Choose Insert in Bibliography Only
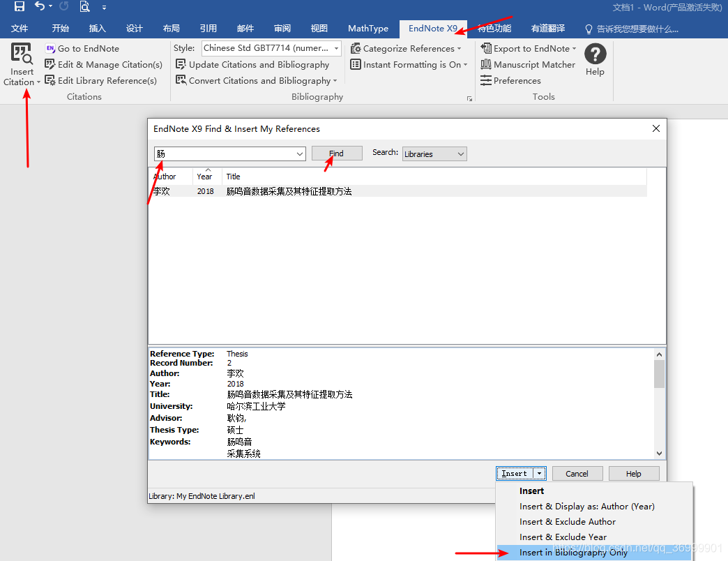This screenshot has width=728, height=561. 594,552
